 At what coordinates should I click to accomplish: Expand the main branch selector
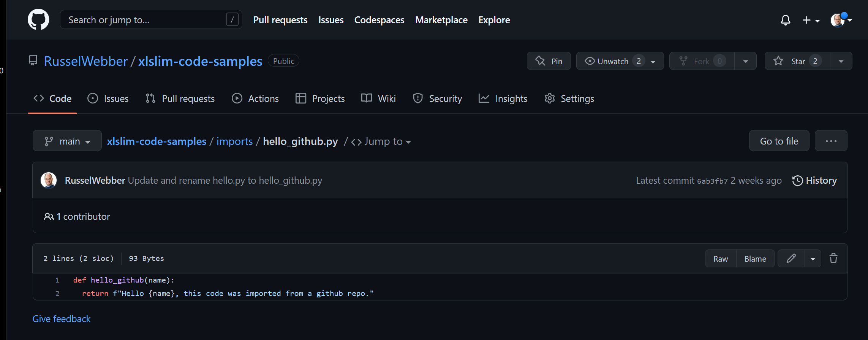(x=67, y=141)
